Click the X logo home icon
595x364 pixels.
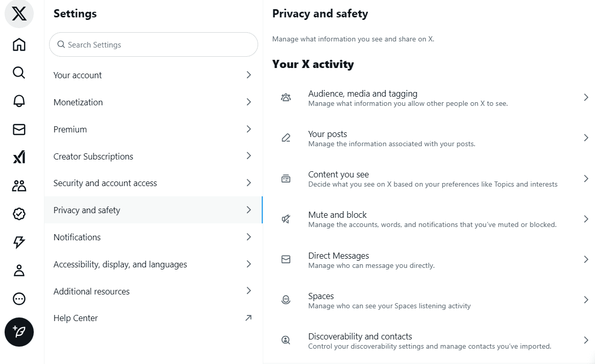click(x=19, y=14)
